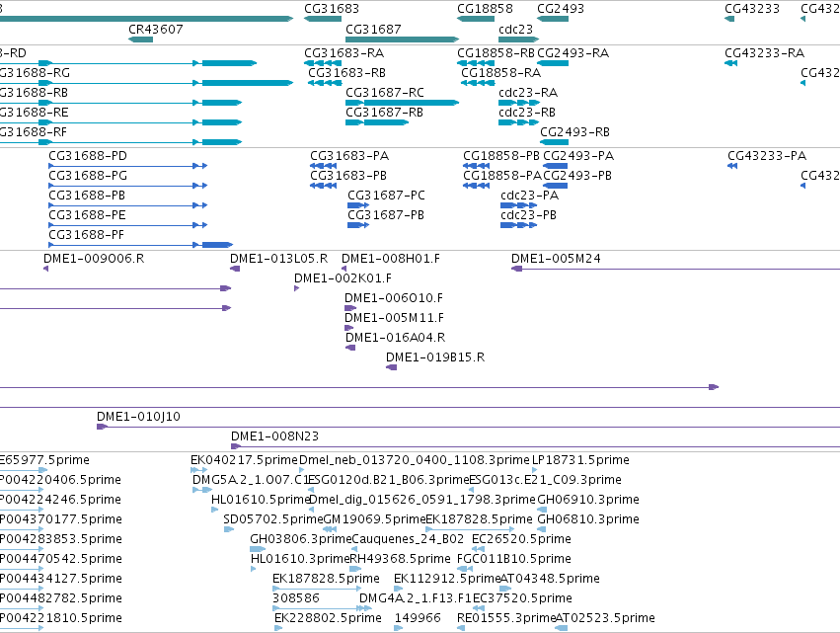Click feature 308586
The height and width of the screenshot is (633, 840).
[296, 598]
